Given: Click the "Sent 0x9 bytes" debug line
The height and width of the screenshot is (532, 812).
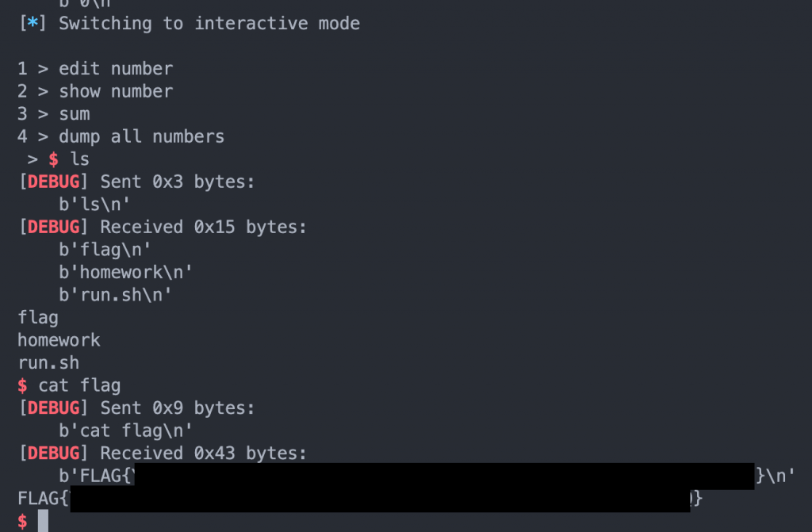Looking at the screenshot, I should (x=177, y=408).
